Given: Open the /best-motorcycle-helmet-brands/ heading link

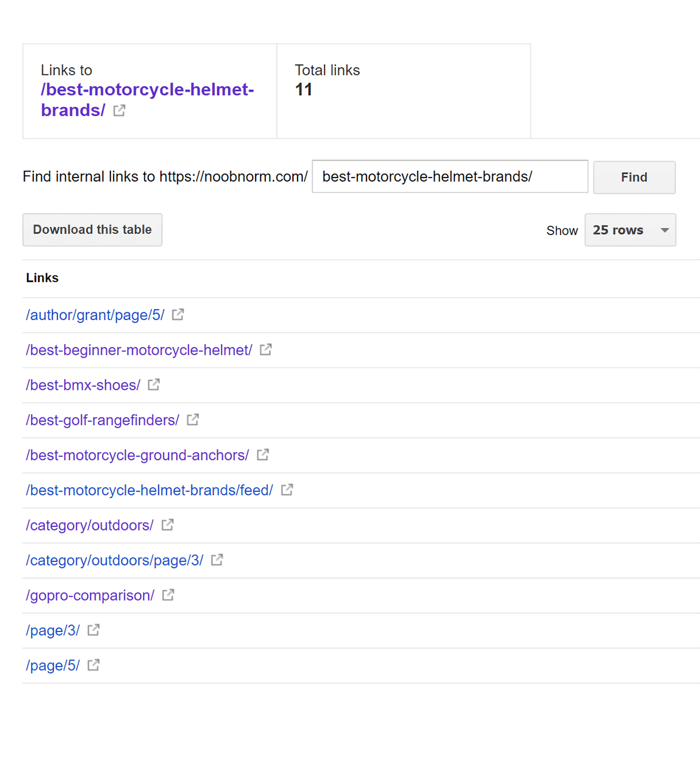Looking at the screenshot, I should 148,100.
